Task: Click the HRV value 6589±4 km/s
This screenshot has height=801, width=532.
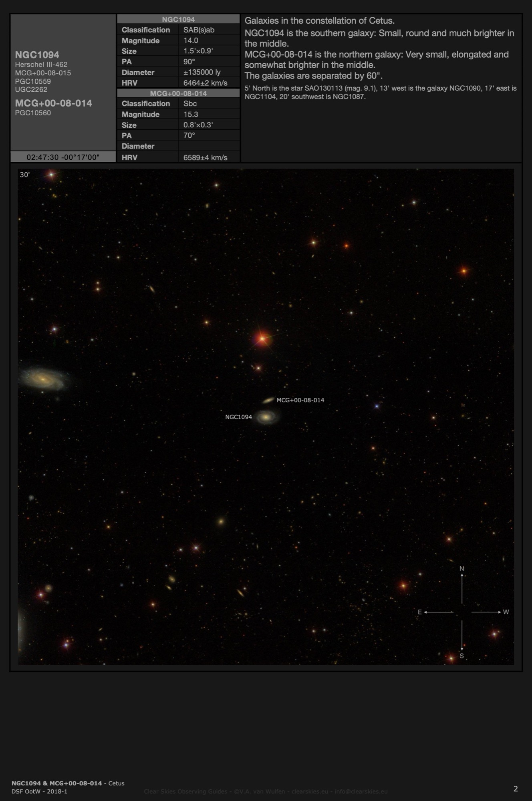Action: point(205,157)
